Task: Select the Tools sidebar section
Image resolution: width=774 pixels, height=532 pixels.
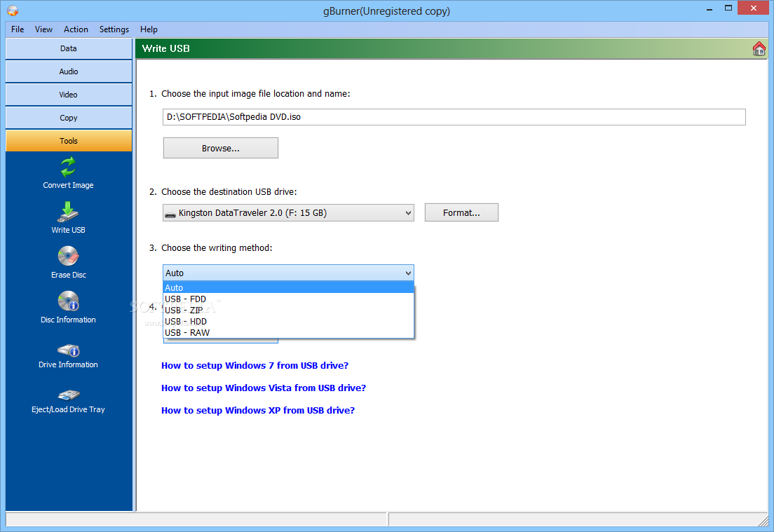Action: [x=69, y=141]
